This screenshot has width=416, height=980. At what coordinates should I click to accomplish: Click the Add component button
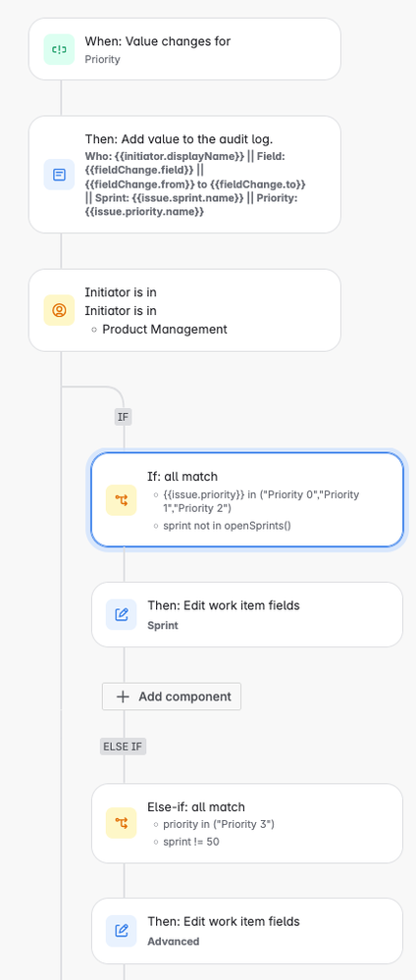click(172, 696)
